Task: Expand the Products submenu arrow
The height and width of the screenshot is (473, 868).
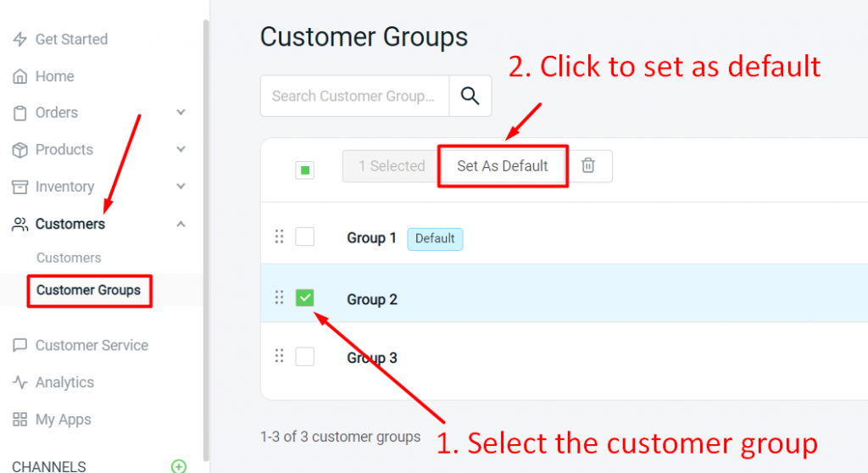Action: pos(181,149)
